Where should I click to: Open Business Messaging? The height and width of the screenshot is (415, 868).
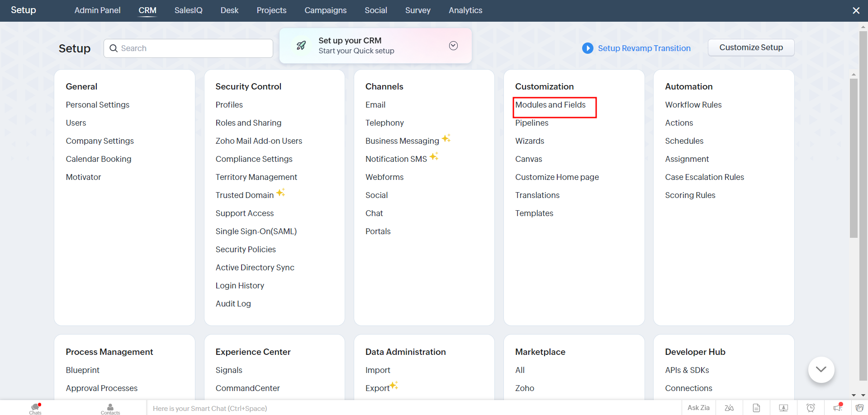point(402,141)
